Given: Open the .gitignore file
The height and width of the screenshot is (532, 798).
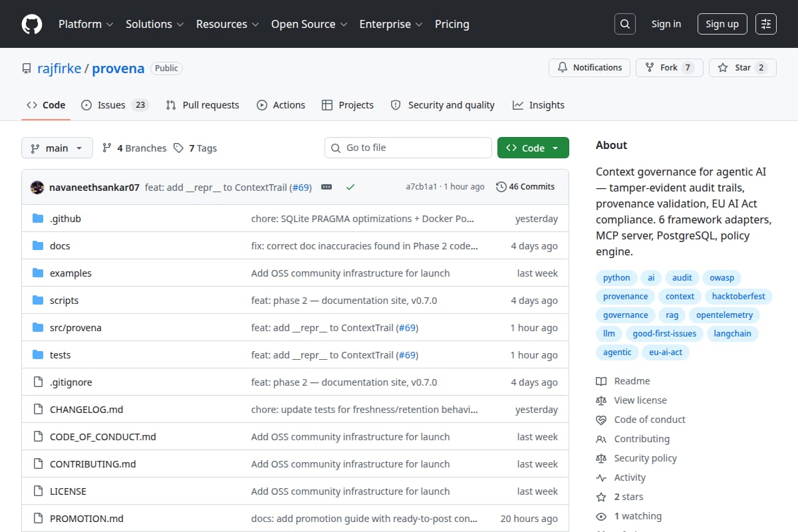Looking at the screenshot, I should [71, 382].
